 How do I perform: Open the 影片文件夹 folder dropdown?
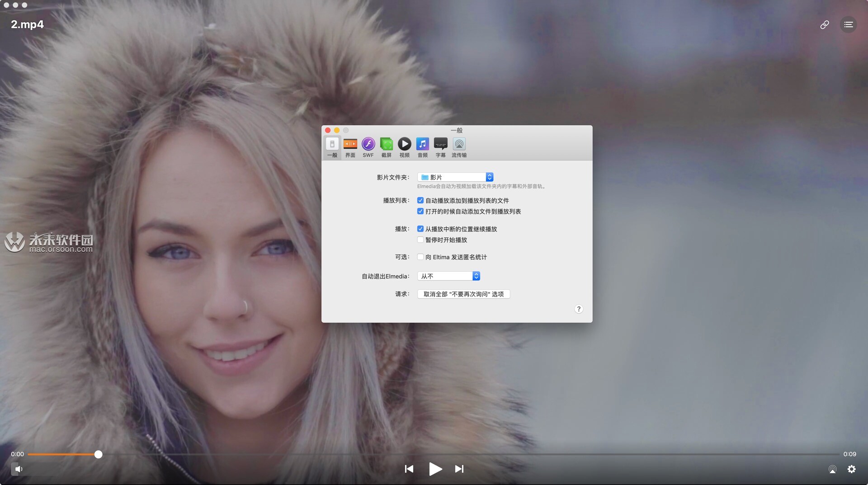[455, 177]
